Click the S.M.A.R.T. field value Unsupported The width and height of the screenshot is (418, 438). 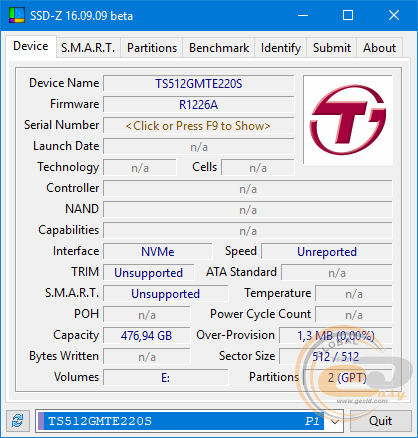(x=166, y=294)
